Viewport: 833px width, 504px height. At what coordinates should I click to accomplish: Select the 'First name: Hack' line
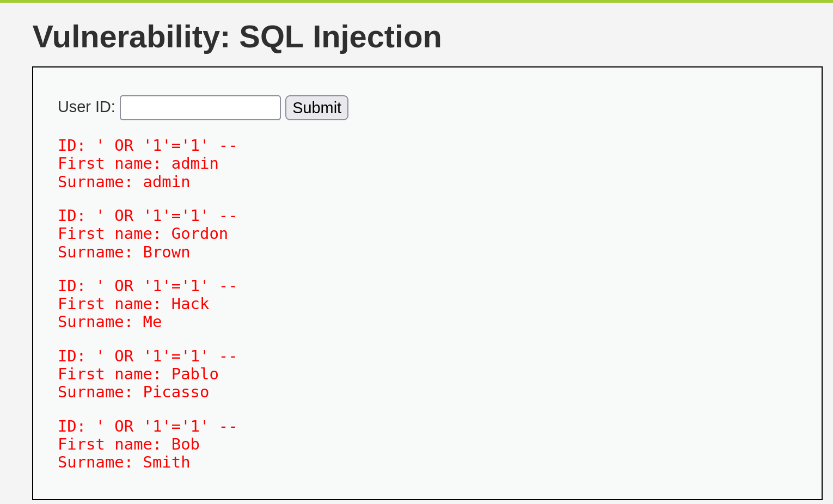click(133, 304)
